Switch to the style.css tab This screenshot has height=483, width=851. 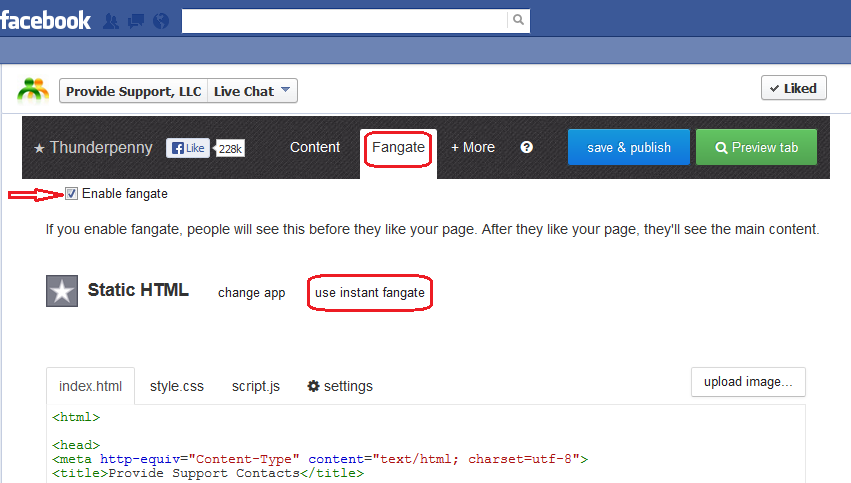click(x=177, y=386)
